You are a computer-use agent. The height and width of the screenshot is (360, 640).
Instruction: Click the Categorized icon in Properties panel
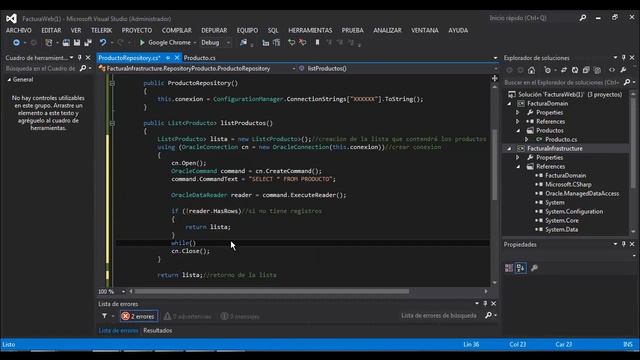509,268
